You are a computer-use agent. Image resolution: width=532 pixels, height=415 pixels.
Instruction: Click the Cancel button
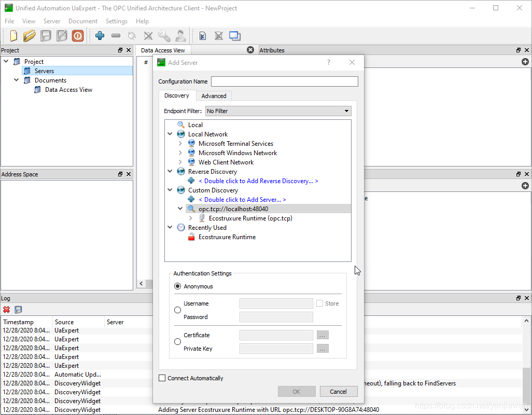coord(339,392)
